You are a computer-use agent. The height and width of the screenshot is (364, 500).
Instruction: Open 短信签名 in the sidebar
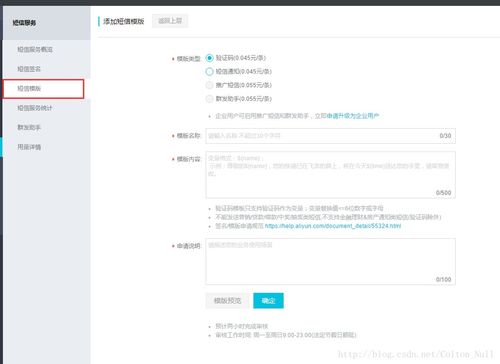pyautogui.click(x=29, y=69)
